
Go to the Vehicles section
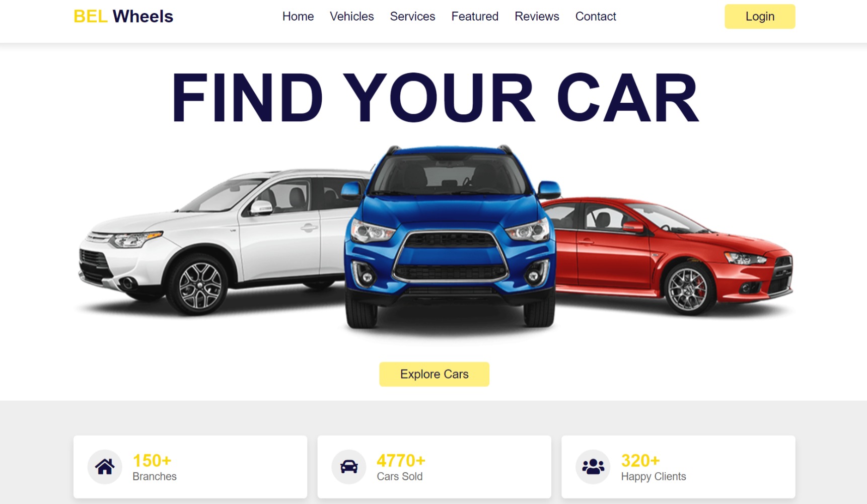352,17
